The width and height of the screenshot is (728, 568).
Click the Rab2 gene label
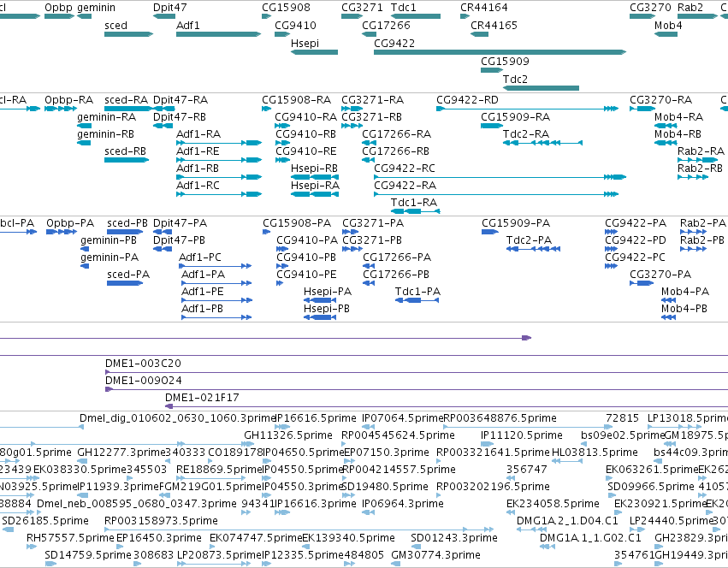pyautogui.click(x=690, y=8)
